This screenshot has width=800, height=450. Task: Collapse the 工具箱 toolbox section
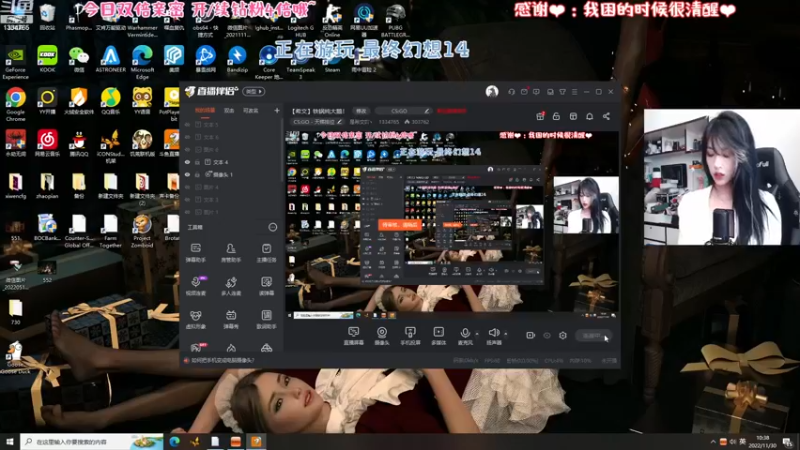273,228
